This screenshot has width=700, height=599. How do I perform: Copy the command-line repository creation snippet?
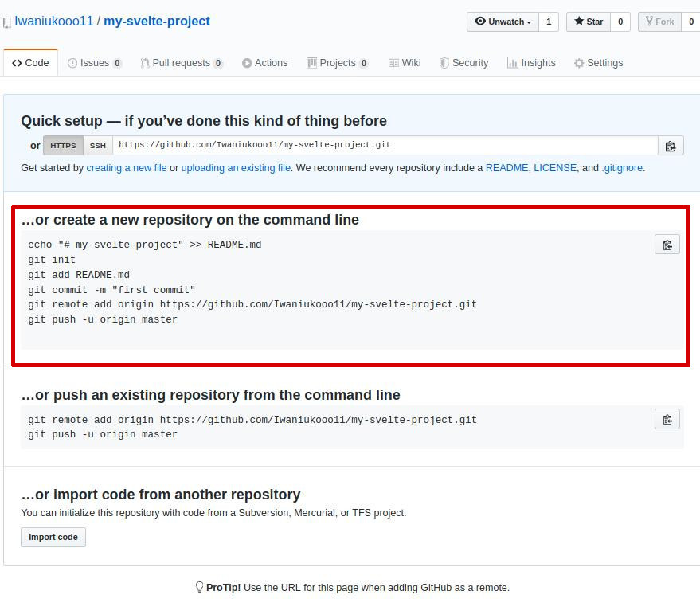667,245
